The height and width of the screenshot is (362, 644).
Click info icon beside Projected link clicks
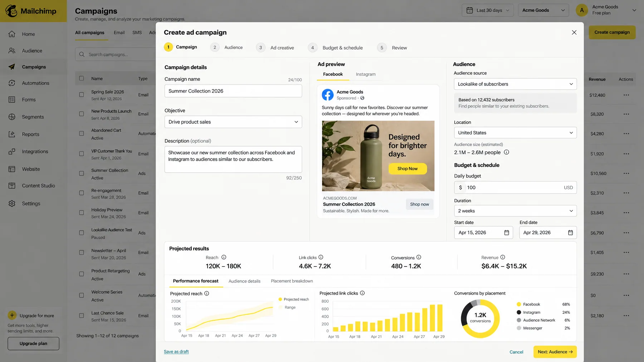362,293
